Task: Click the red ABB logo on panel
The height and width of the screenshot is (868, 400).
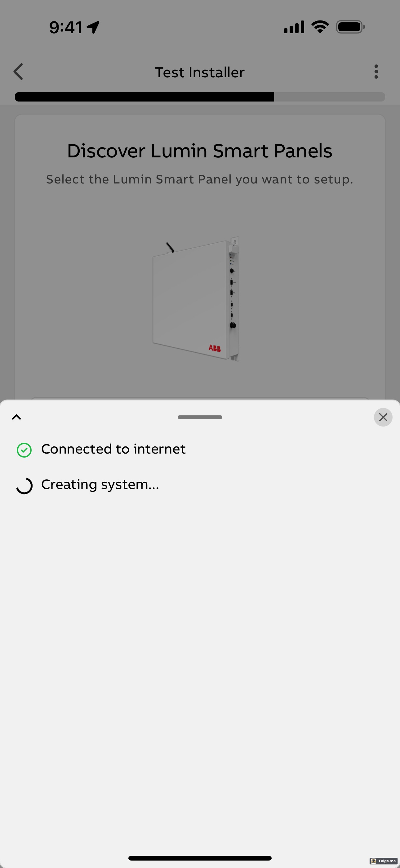Action: pos(215,348)
